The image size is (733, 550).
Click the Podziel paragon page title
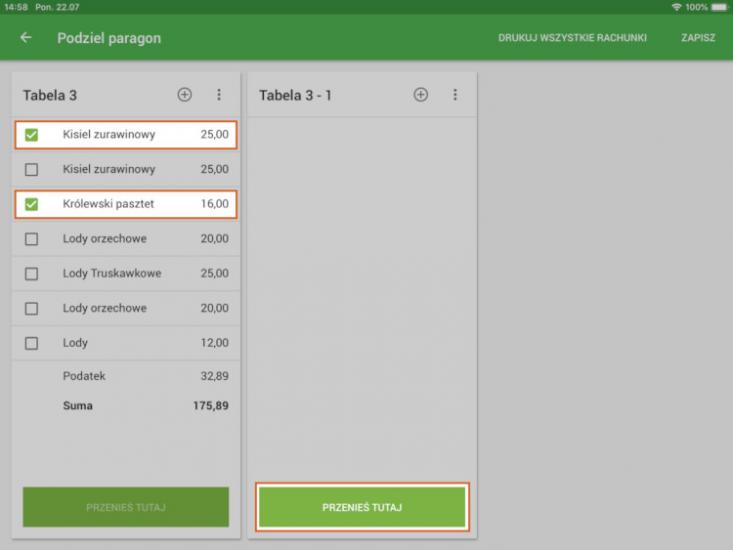pos(109,38)
